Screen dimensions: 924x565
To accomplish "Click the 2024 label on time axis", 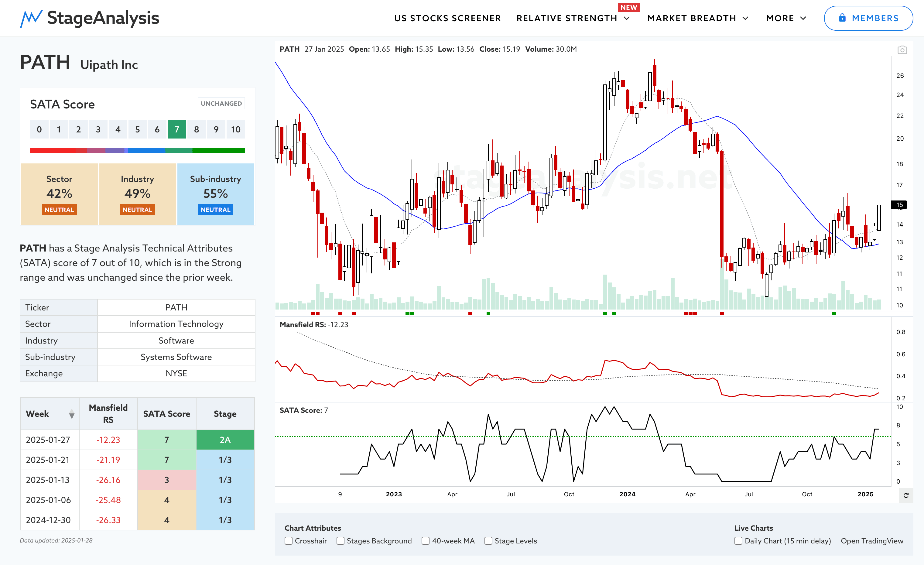I will 627,494.
